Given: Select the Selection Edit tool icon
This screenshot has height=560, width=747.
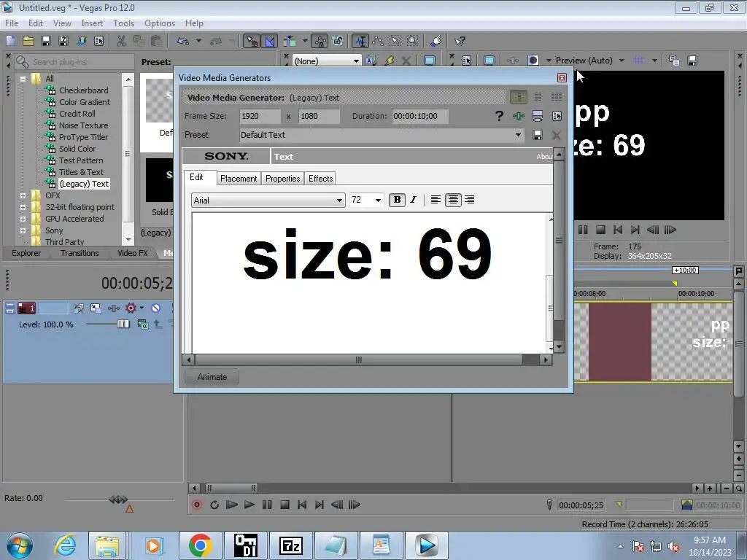Looking at the screenshot, I should 395,41.
